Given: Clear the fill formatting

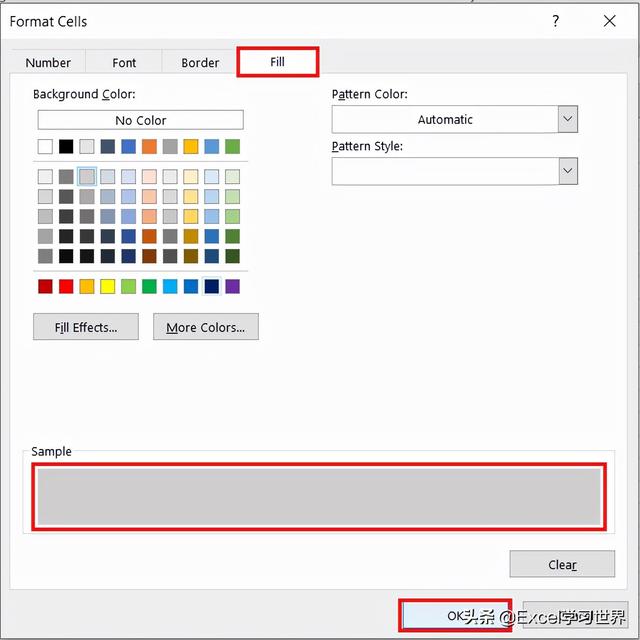Looking at the screenshot, I should pyautogui.click(x=562, y=564).
